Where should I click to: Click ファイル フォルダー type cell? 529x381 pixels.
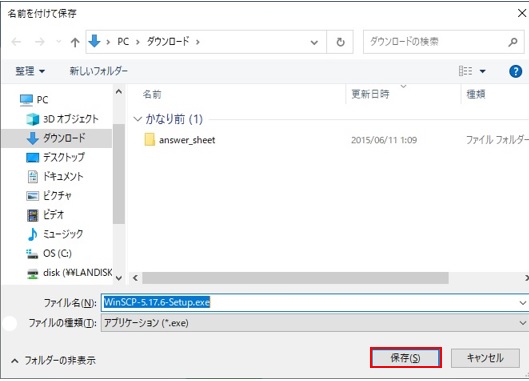(x=497, y=140)
